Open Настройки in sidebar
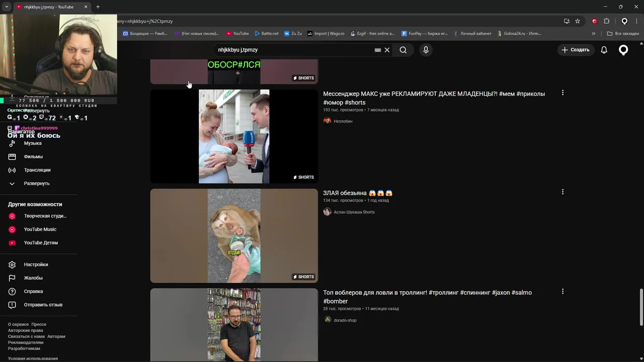This screenshot has width=644, height=362. coord(36,264)
